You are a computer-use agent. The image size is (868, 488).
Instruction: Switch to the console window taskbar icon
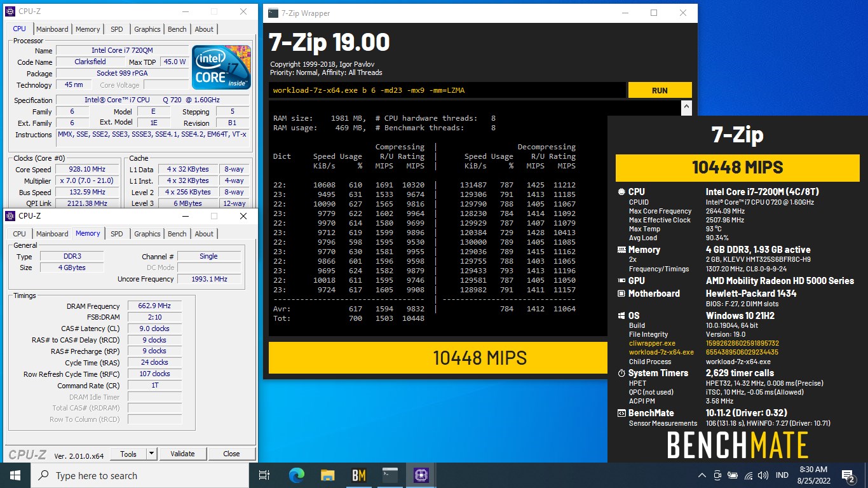click(390, 475)
